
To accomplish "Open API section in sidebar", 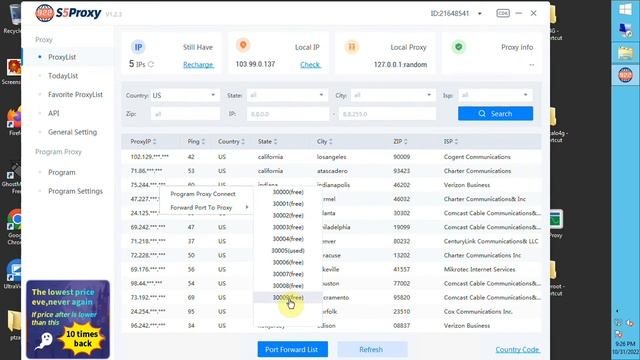I will pos(53,113).
